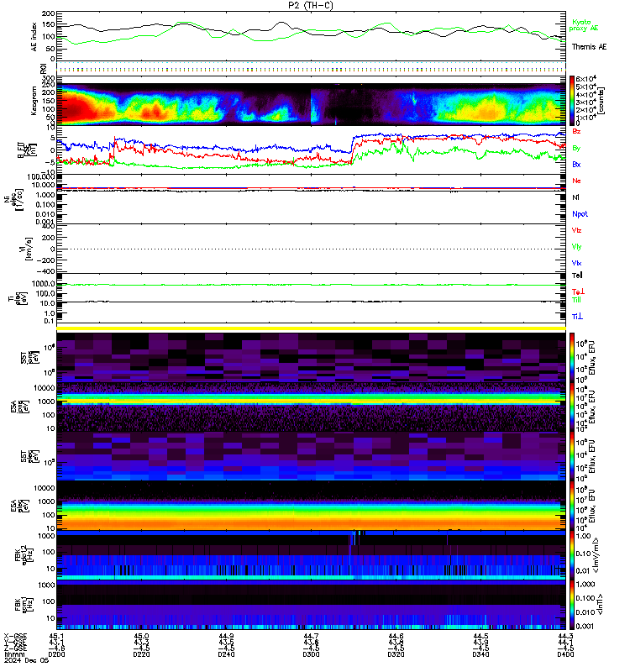630x672 pixels.
Task: Click the red Viz velocity legend label
Action: point(576,230)
